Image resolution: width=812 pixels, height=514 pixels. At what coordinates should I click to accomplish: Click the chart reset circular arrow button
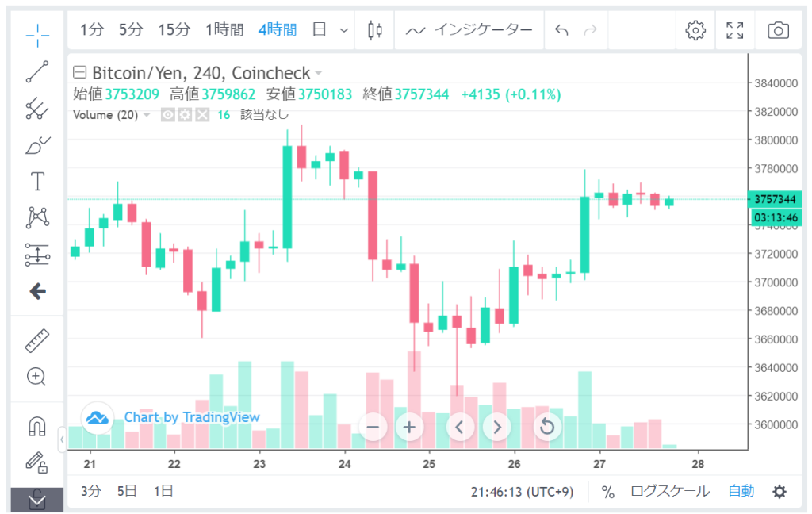pos(546,427)
